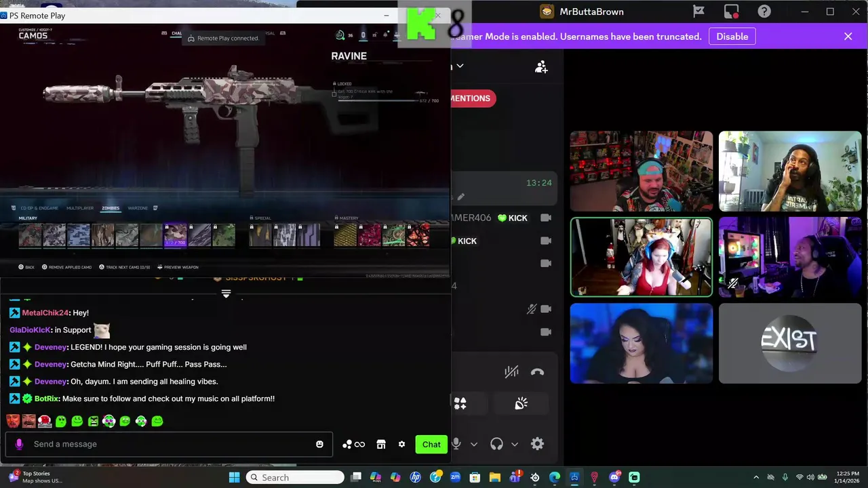Select the highlighted 672 / 700 camo swatch
This screenshot has width=868, height=488.
175,235
